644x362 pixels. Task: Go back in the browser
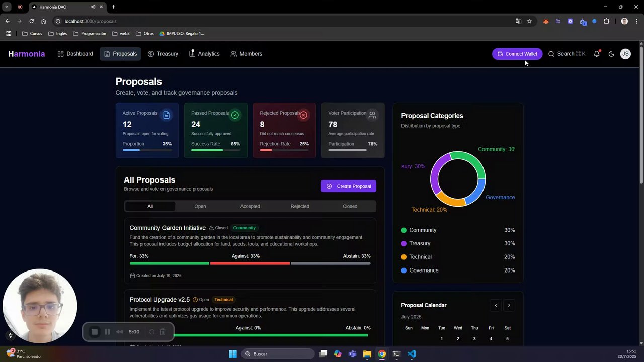click(7, 21)
